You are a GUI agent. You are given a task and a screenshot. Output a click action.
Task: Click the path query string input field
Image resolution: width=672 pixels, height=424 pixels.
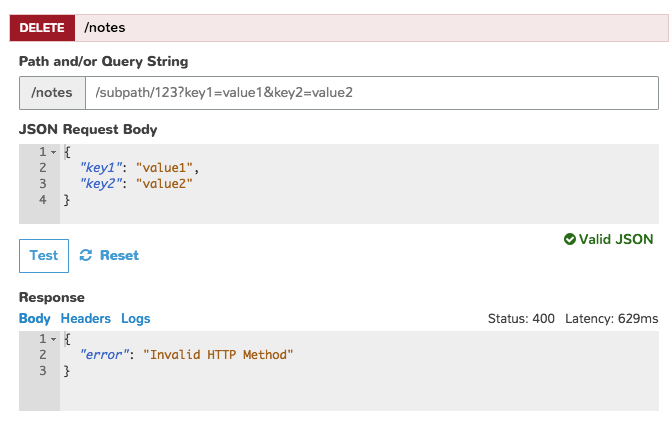coord(371,93)
